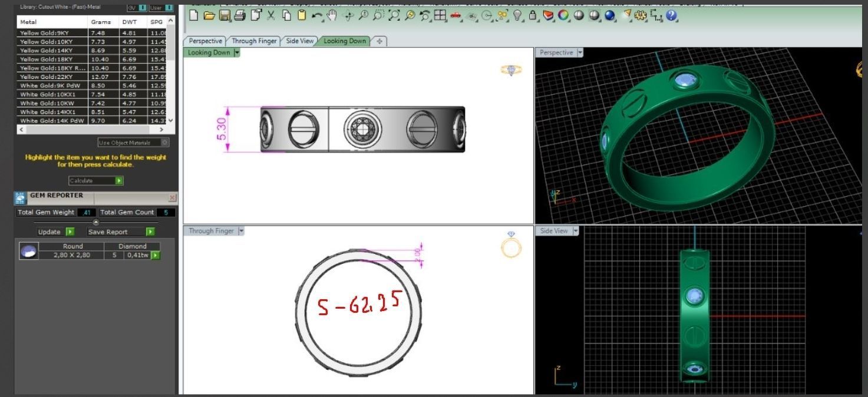868x397 pixels.
Task: Select the White Gold:14K PdW row
Action: (92, 120)
